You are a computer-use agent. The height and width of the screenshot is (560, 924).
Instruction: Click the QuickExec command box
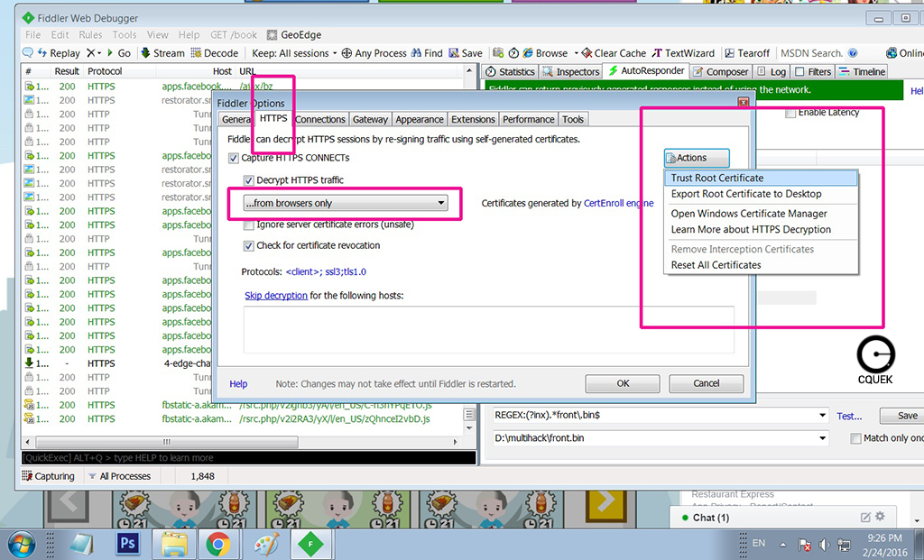248,457
